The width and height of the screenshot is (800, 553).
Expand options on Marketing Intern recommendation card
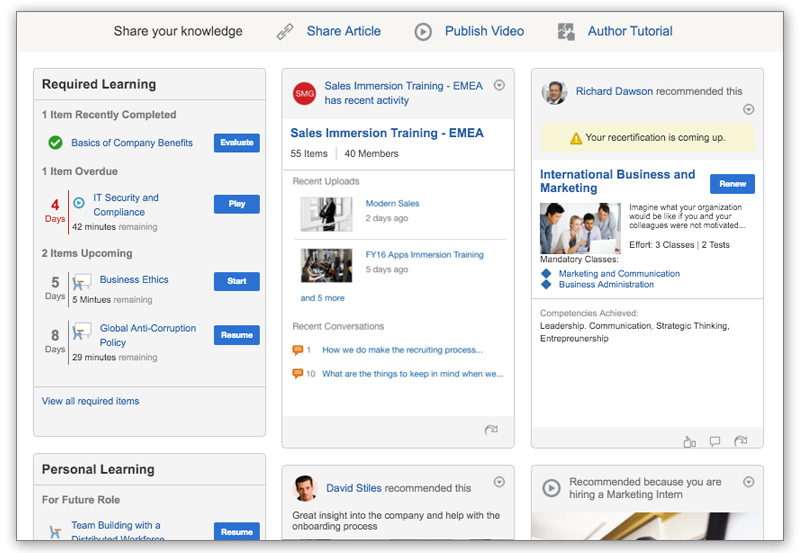(x=748, y=482)
